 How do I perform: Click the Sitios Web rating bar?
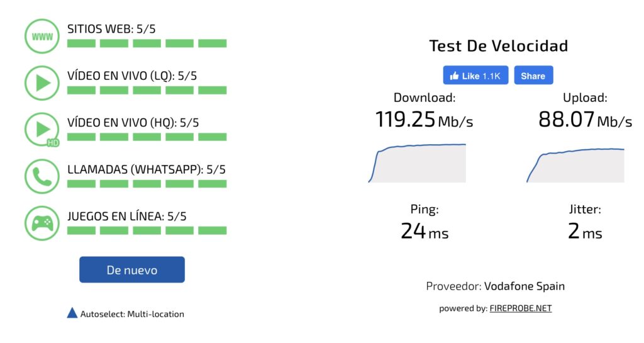tap(147, 43)
